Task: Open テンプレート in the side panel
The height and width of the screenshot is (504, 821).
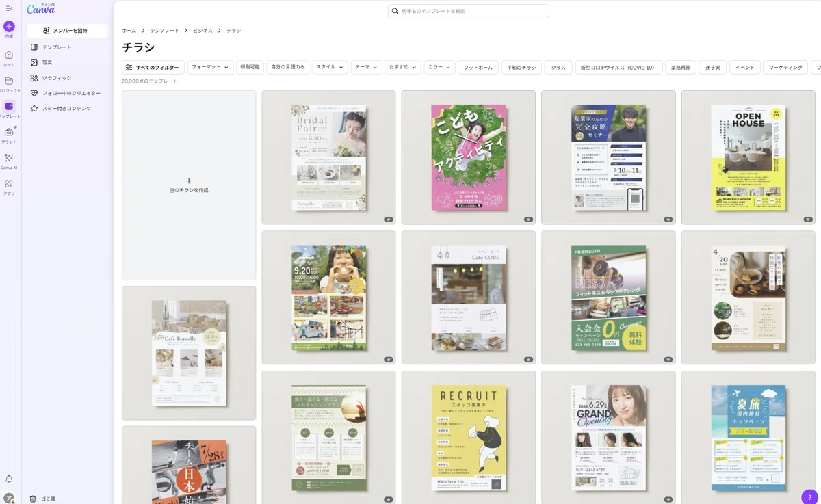Action: tap(67, 47)
